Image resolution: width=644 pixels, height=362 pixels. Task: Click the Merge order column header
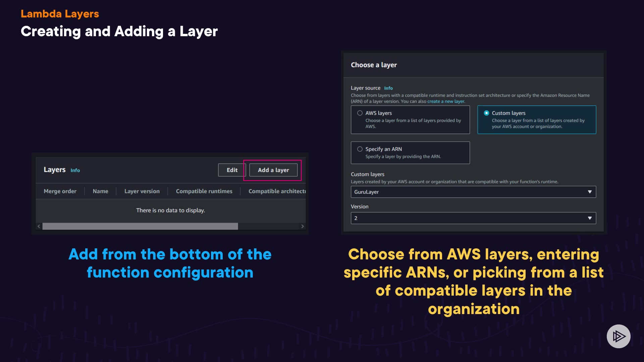coord(60,191)
